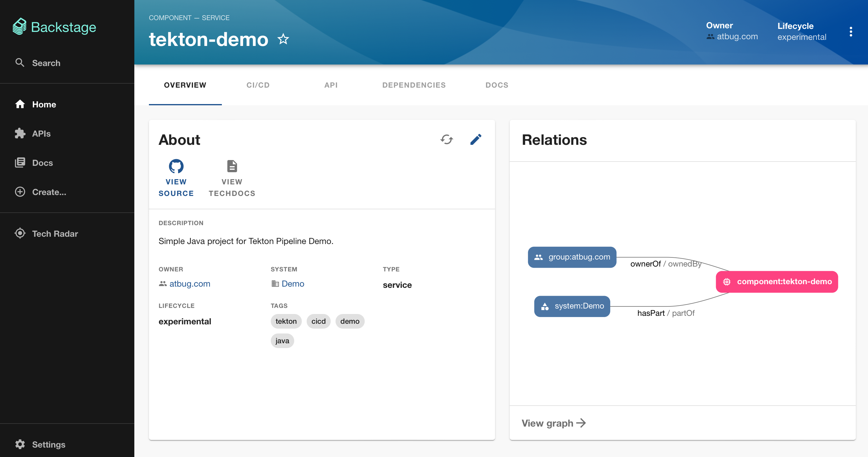
Task: Click the tekton tag chip
Action: click(286, 321)
